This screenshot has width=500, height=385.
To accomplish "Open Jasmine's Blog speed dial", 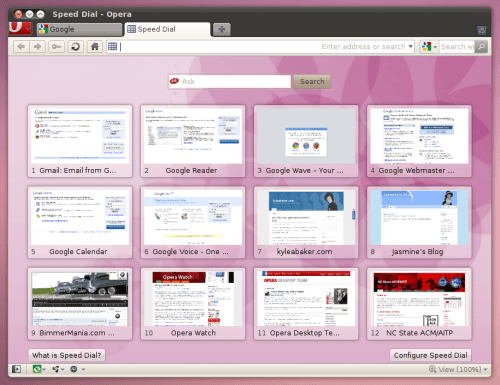I will point(419,222).
